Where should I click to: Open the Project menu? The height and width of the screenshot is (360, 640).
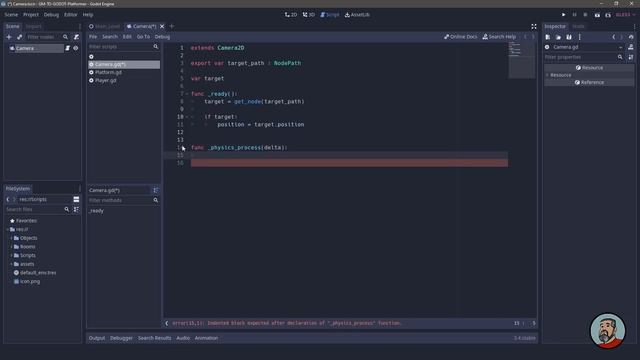point(31,15)
